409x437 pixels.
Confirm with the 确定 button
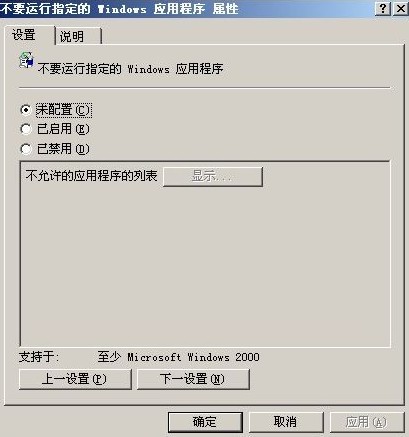[205, 422]
